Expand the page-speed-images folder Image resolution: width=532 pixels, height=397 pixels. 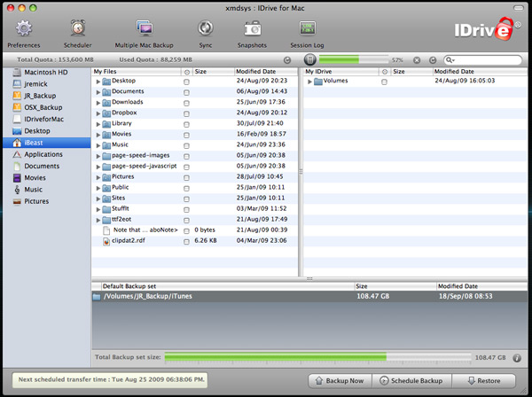point(98,156)
